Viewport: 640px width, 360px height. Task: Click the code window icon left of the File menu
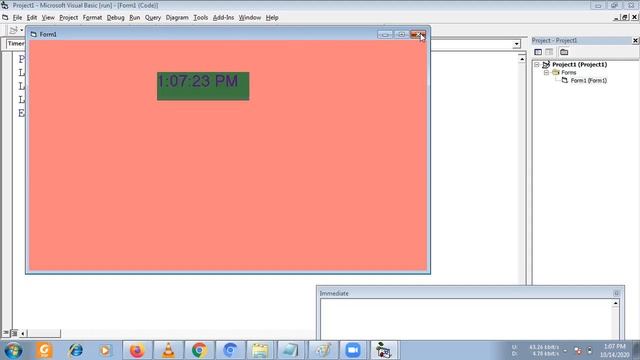pyautogui.click(x=5, y=18)
